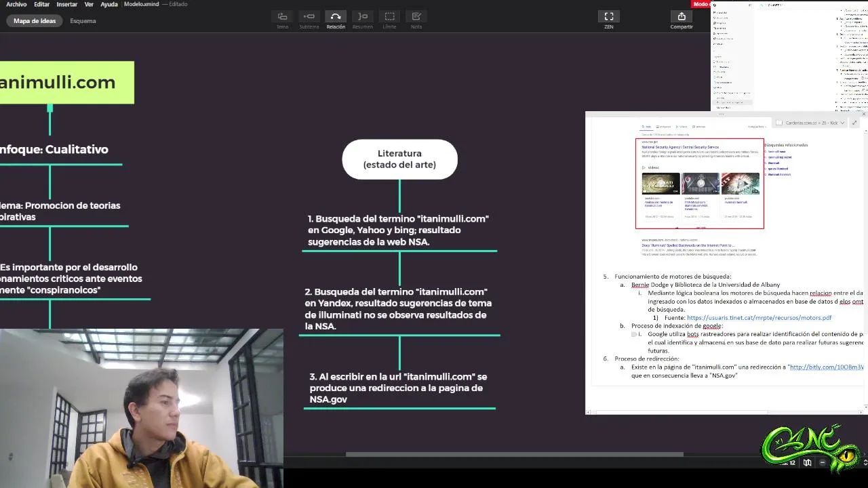Image resolution: width=868 pixels, height=488 pixels.
Task: Open the Compartir share button
Action: [682, 16]
